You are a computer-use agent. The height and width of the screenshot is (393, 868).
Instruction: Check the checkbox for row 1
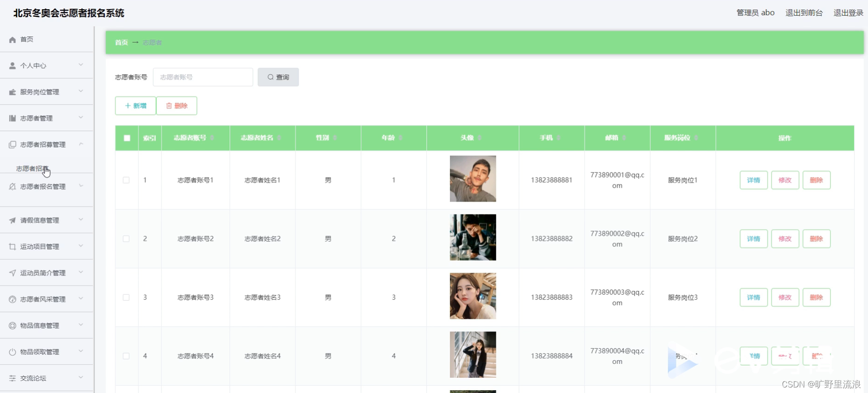coord(126,180)
